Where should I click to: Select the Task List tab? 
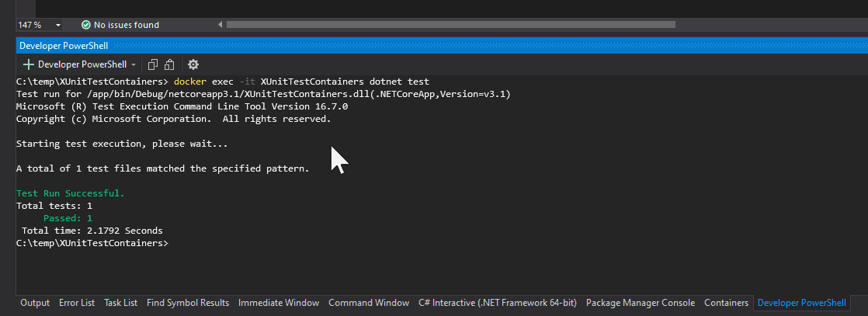coord(120,303)
